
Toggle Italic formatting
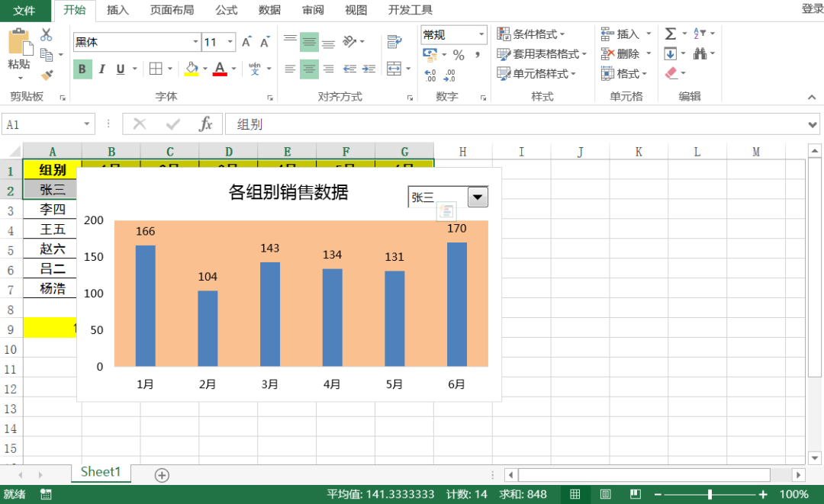(x=102, y=69)
